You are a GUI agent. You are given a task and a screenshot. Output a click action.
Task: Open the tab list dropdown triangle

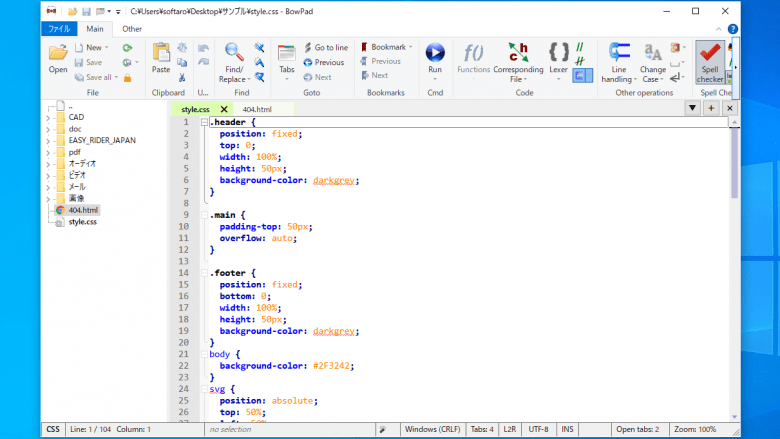(x=692, y=108)
